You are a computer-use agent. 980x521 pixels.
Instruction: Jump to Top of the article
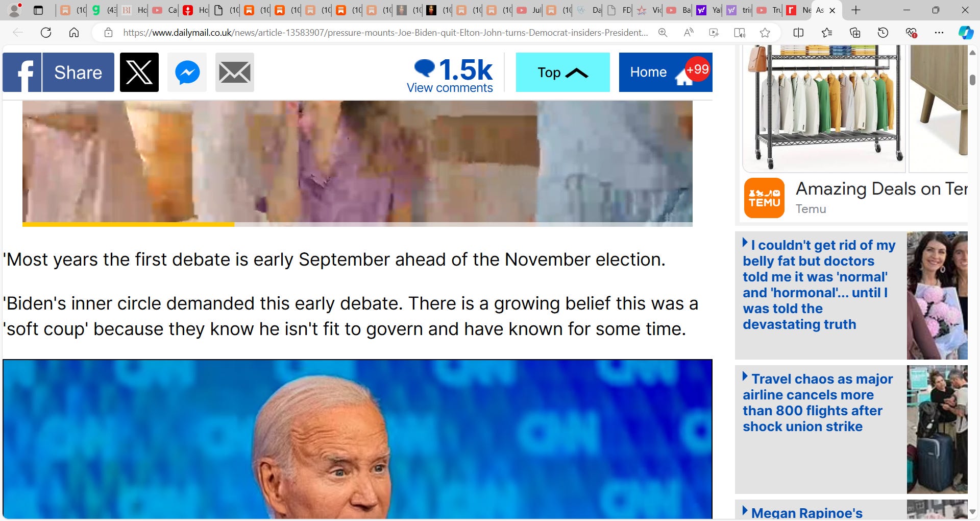pos(562,73)
